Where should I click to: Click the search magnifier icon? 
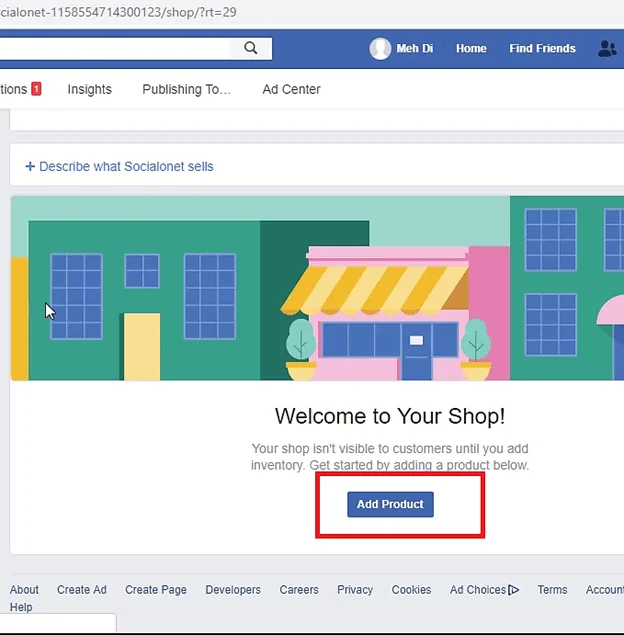point(250,48)
